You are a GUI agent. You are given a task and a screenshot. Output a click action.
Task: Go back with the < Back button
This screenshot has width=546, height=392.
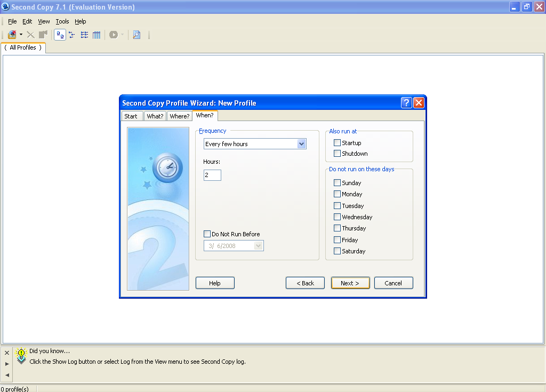pyautogui.click(x=305, y=283)
